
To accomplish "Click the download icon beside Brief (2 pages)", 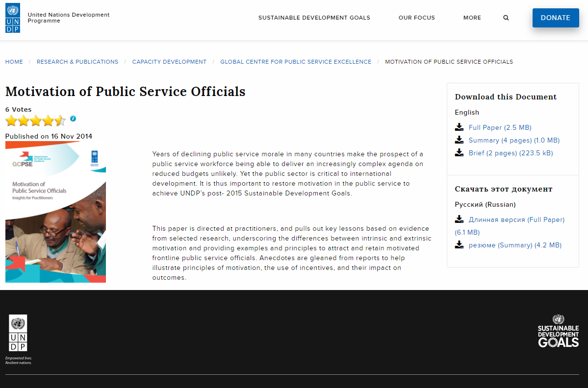I will 459,152.
